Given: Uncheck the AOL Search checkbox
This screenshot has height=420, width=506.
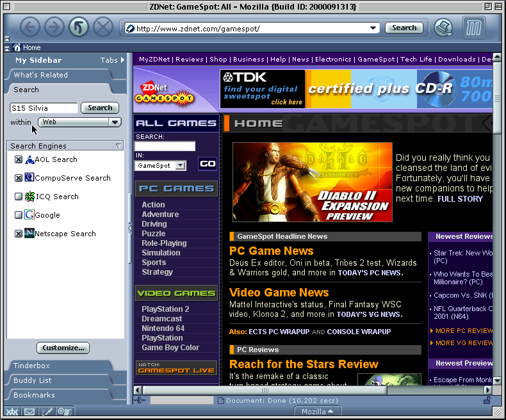Looking at the screenshot, I should pos(19,159).
